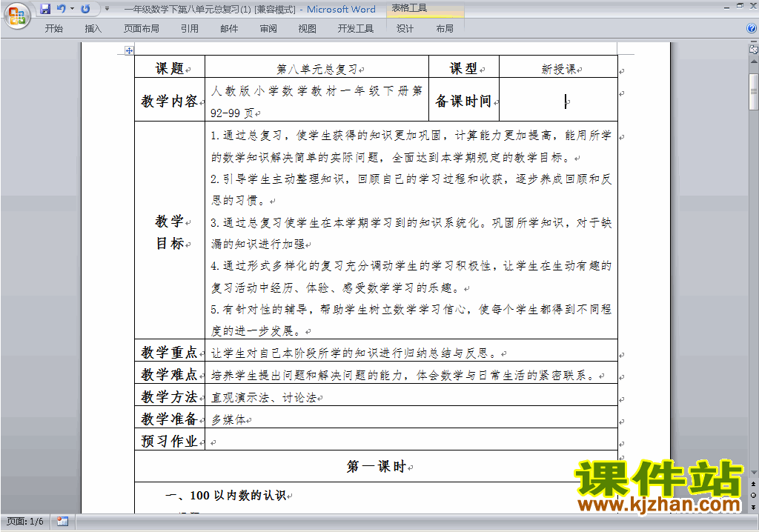
Task: Open the 审阅 ribbon tab
Action: pos(268,29)
